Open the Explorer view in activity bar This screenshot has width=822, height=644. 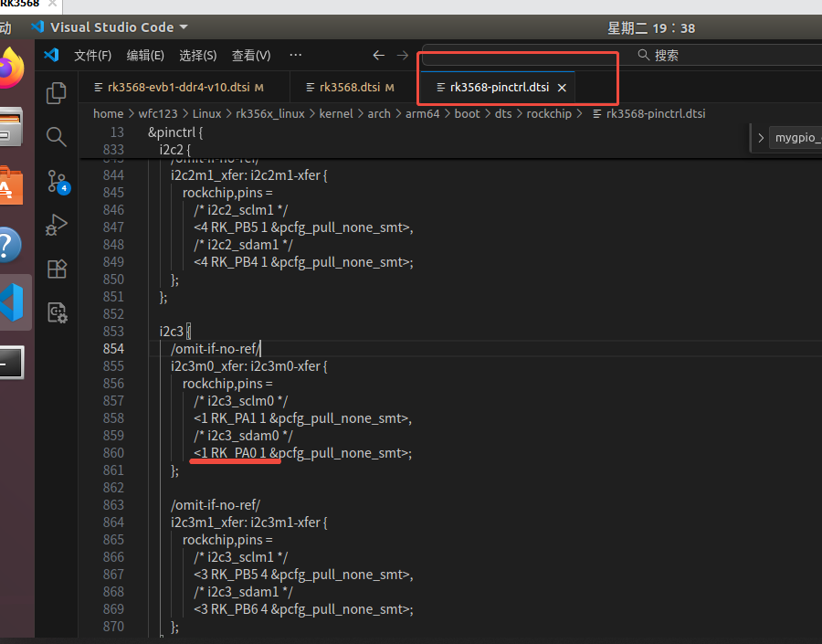tap(56, 93)
